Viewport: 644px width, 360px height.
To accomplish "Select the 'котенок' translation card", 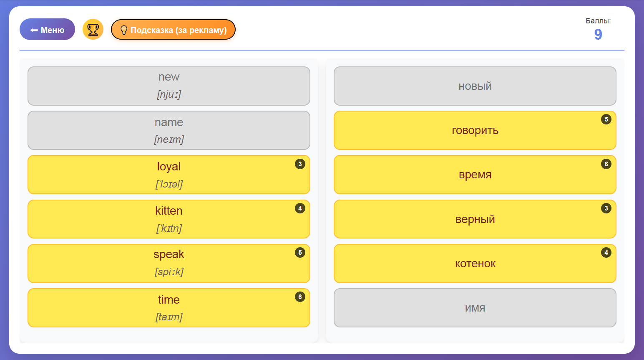I will click(475, 263).
